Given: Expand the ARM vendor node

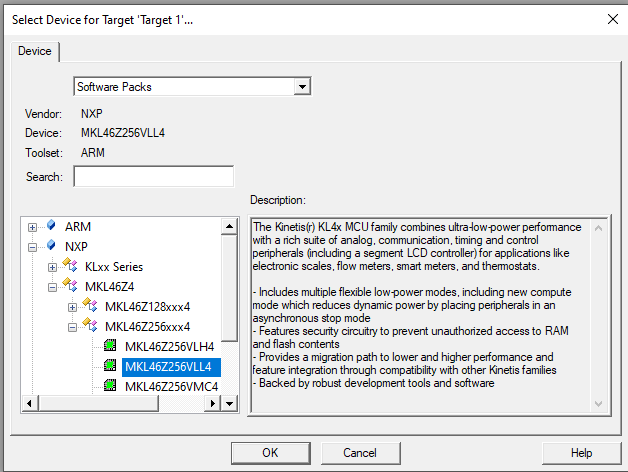Looking at the screenshot, I should (33, 227).
